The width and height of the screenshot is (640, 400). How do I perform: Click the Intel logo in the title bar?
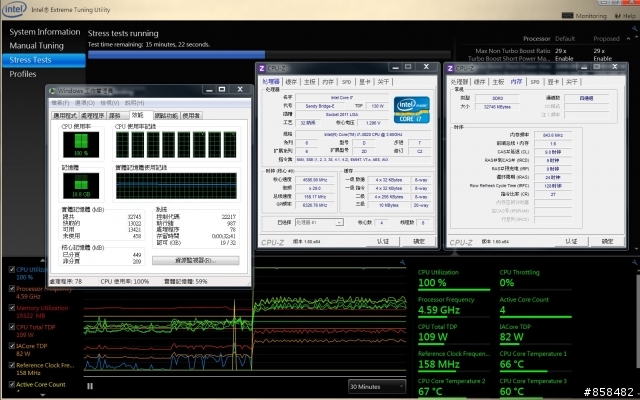(x=14, y=9)
